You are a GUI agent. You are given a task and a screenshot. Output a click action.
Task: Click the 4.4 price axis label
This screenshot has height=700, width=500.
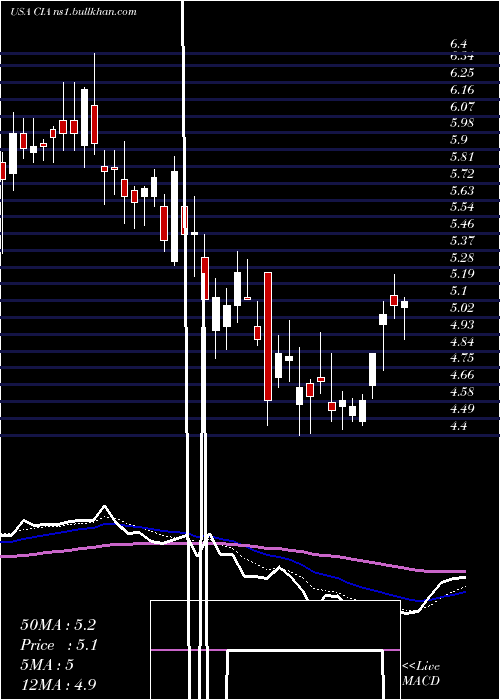click(458, 425)
